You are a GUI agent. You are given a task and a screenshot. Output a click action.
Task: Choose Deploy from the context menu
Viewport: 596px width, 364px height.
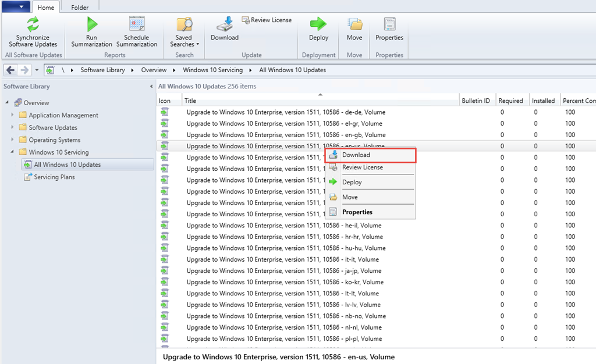pyautogui.click(x=370, y=182)
